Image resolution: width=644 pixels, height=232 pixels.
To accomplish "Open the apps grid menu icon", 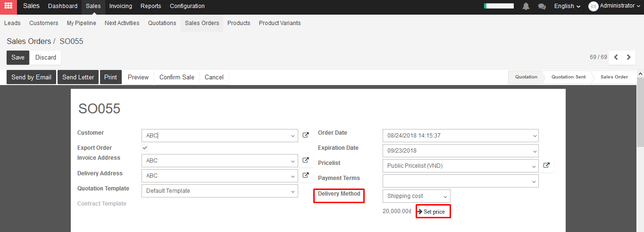I will (x=8, y=6).
